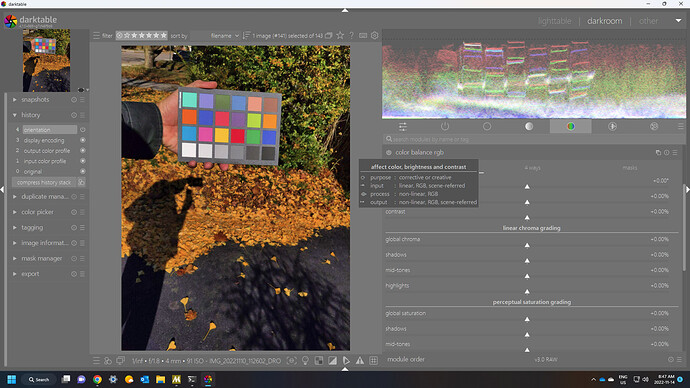The height and width of the screenshot is (388, 690).
Task: Create style from history icon
Action: (81, 182)
